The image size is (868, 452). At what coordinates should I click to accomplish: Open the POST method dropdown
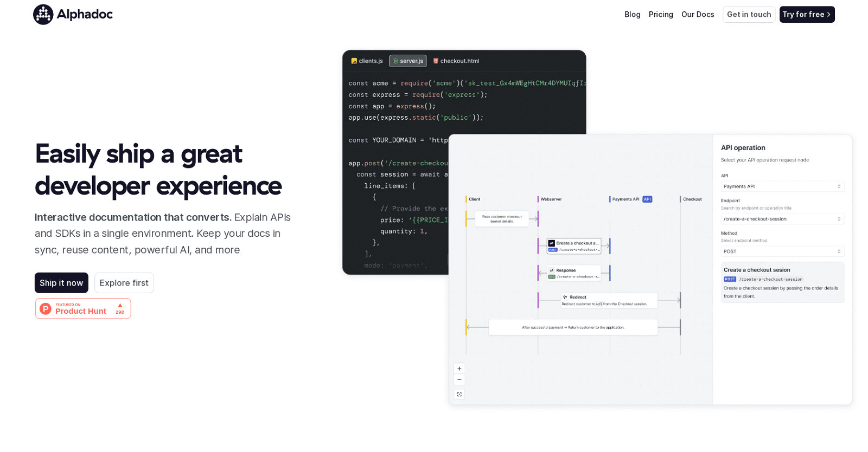[x=782, y=251]
